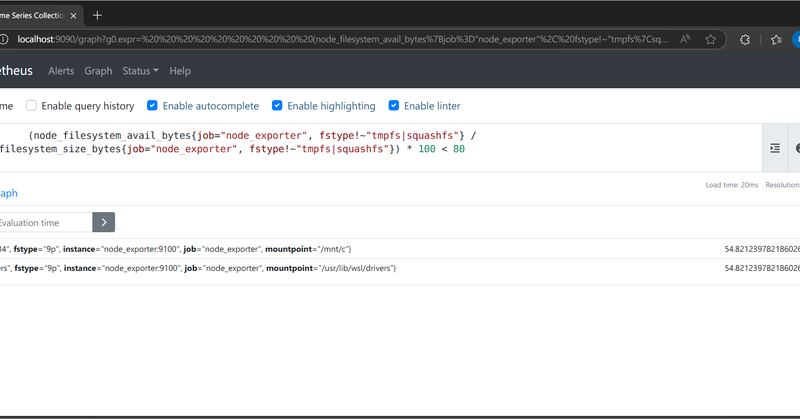Disable linter checkbox
Image resolution: width=800 pixels, height=419 pixels.
393,106
